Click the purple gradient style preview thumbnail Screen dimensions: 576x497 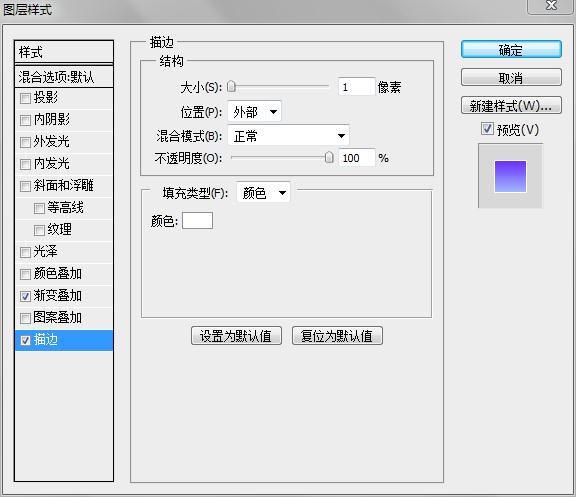point(510,176)
